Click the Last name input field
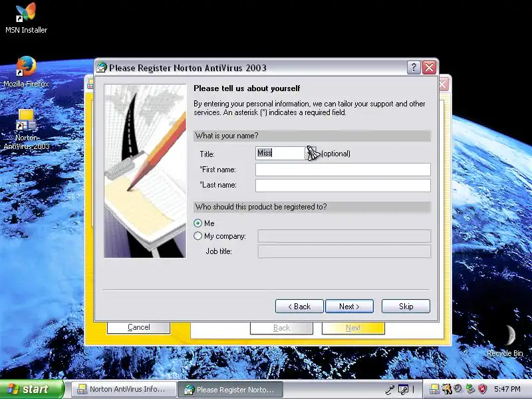This screenshot has height=399, width=532. pos(343,186)
